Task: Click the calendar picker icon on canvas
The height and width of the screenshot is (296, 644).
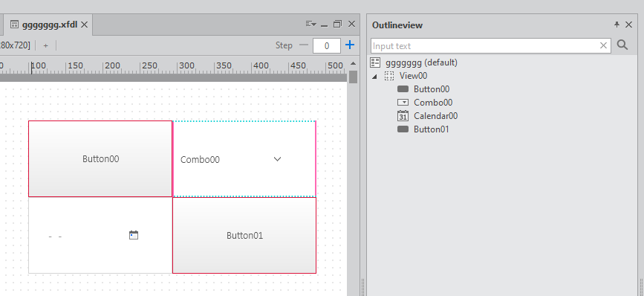Action: tap(134, 235)
